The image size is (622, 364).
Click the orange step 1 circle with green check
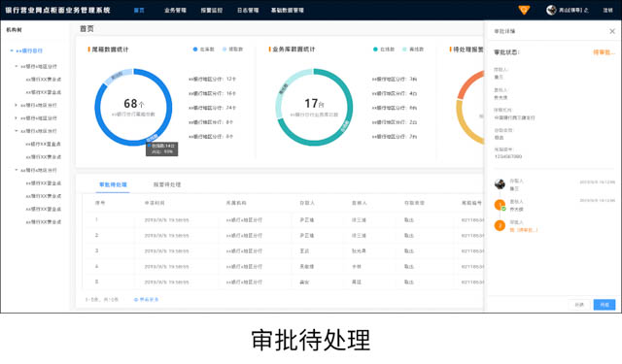[x=500, y=205]
